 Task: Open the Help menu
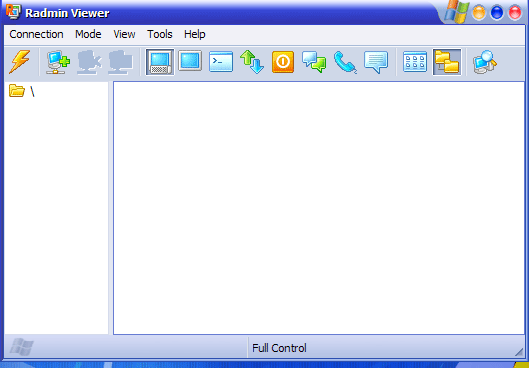click(195, 34)
